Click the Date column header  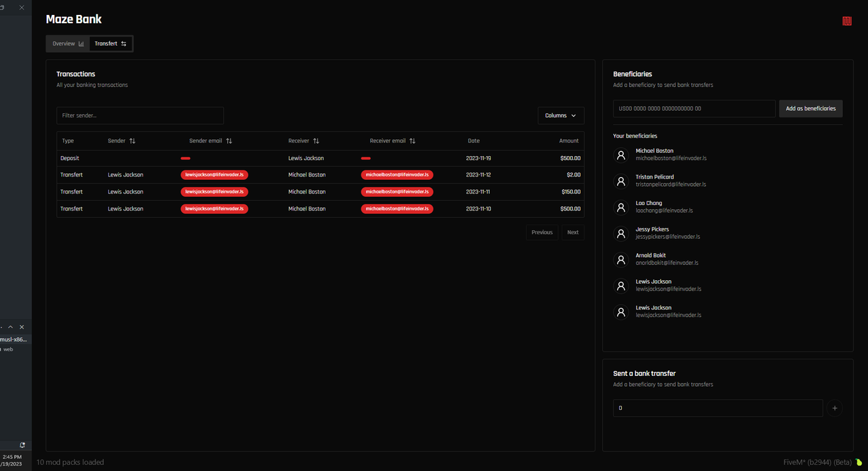coord(473,141)
